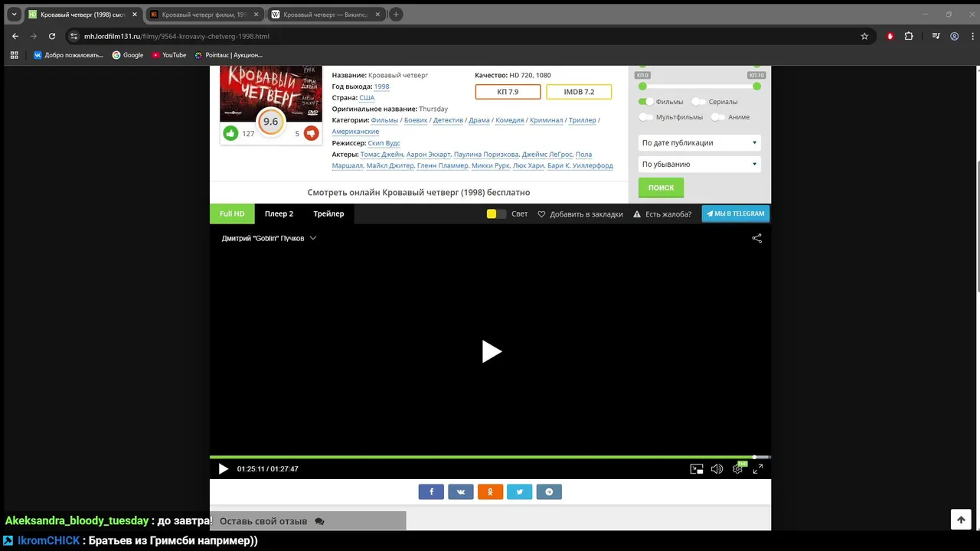Open Chrome profile avatar icon

coord(954,36)
